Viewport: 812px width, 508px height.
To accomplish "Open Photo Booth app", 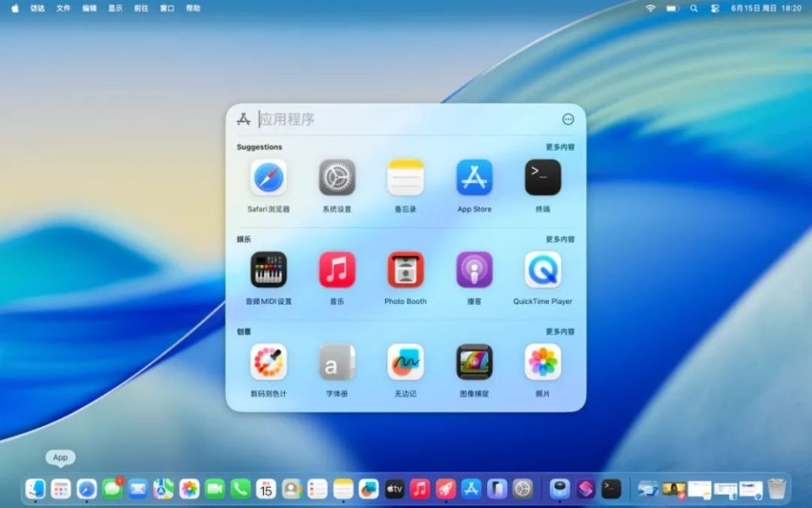I will (x=405, y=269).
